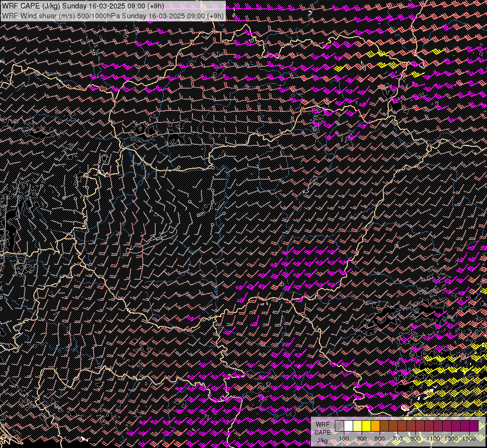The height and width of the screenshot is (448, 487).
Task: Select the bright yellow CAPE legend swatch
Action: (x=367, y=426)
